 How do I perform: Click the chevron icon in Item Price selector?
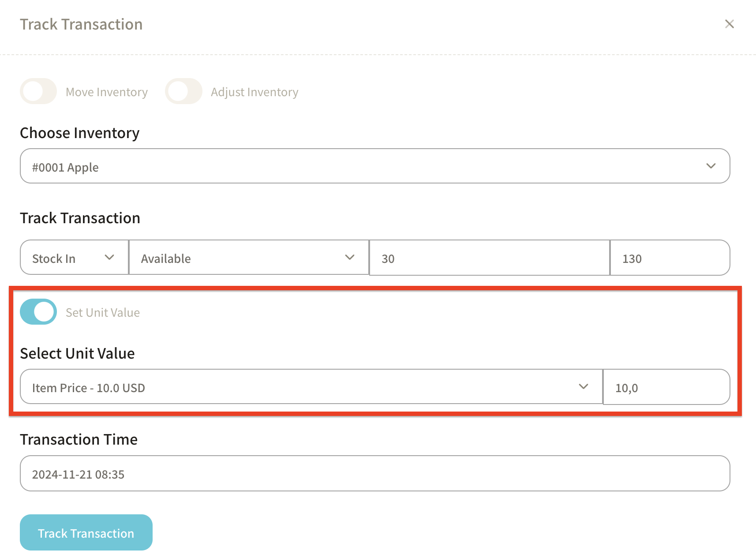pyautogui.click(x=584, y=387)
